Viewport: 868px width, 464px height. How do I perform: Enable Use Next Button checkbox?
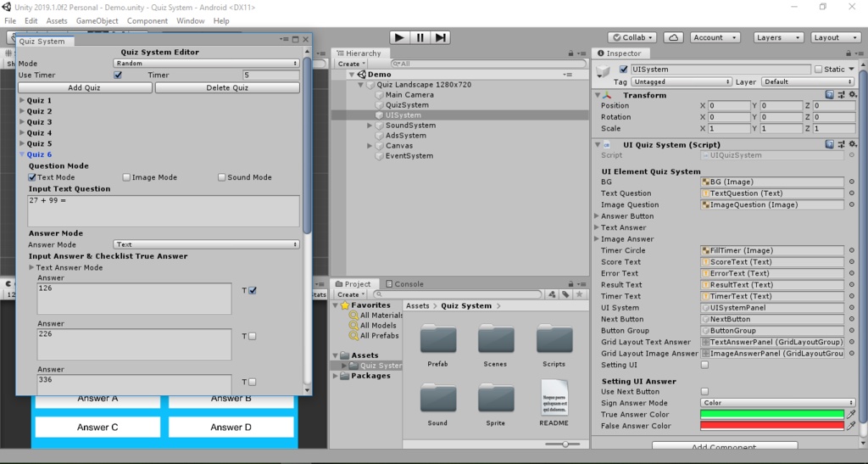(x=704, y=391)
